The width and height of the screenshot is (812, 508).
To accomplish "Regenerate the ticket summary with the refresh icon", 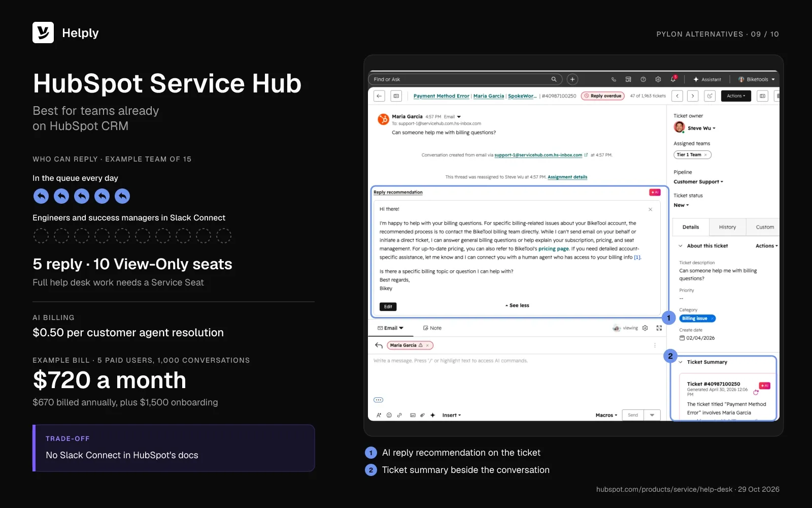I will [756, 392].
